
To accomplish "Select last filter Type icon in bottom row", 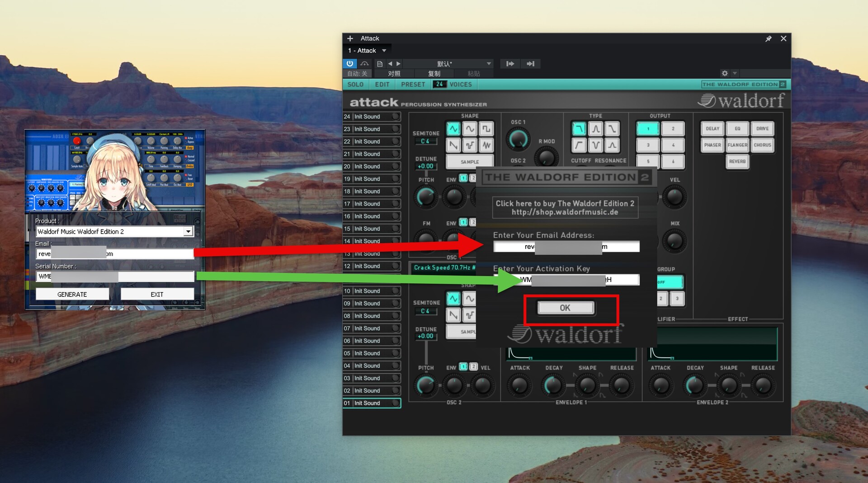I will [x=612, y=145].
